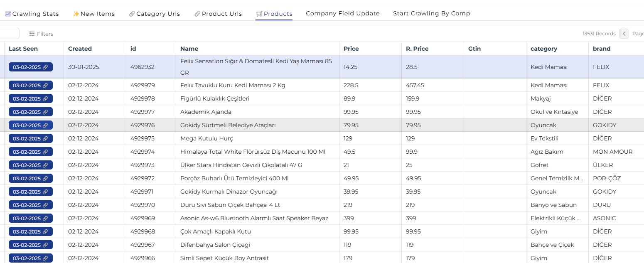Viewport: 644px width, 263px height.
Task: Sort by the Price column header
Action: click(x=351, y=49)
